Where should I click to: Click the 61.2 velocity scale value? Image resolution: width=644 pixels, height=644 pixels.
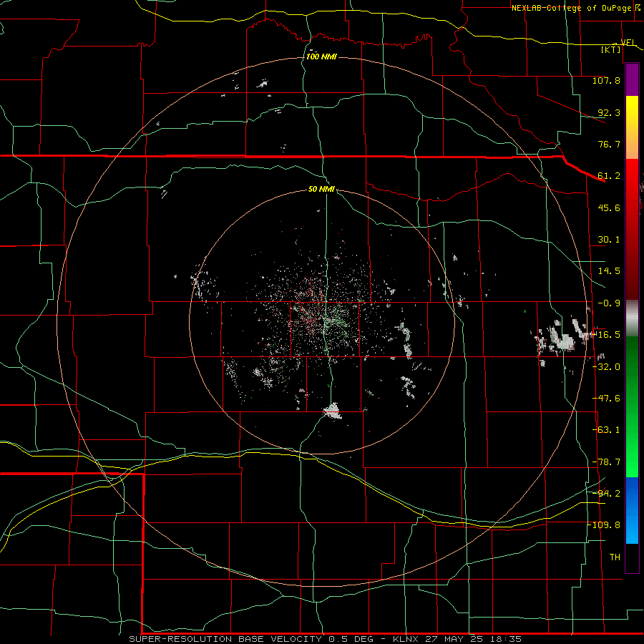(x=609, y=176)
